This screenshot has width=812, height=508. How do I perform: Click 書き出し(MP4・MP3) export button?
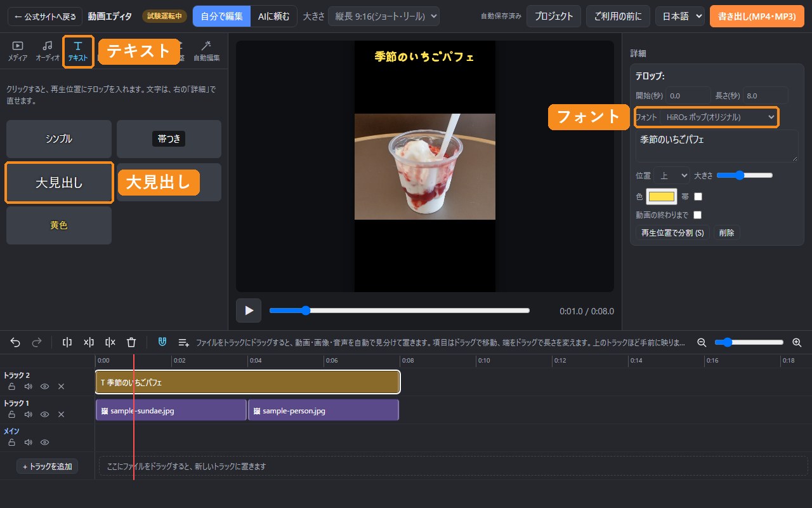pyautogui.click(x=757, y=16)
